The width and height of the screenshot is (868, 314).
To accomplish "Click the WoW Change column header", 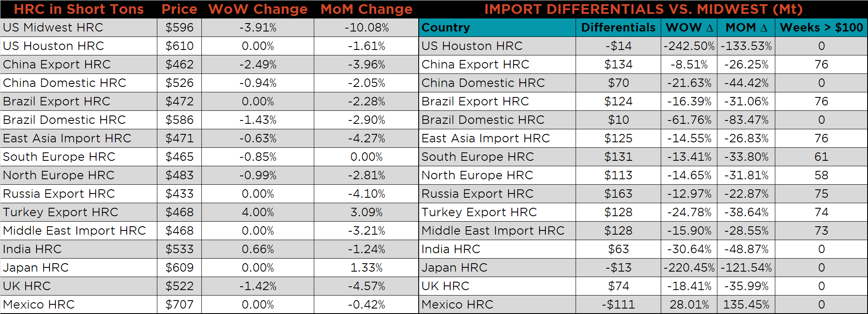I will pos(258,9).
